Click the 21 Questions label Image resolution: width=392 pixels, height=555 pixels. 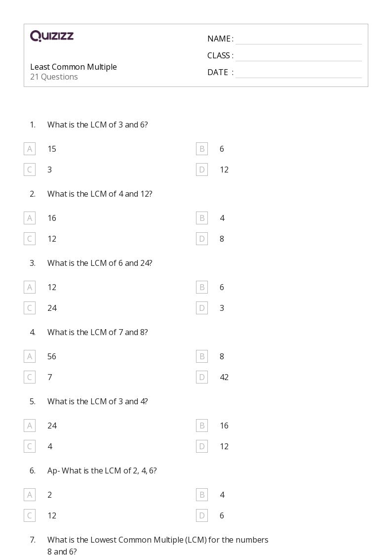tap(54, 77)
